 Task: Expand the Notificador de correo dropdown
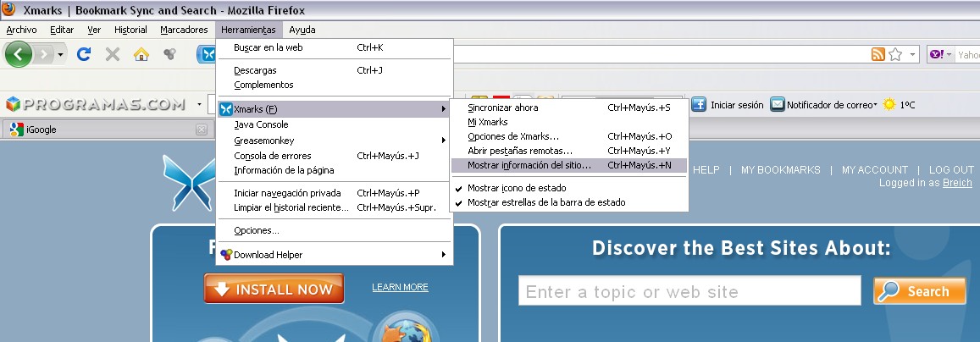[x=875, y=105]
